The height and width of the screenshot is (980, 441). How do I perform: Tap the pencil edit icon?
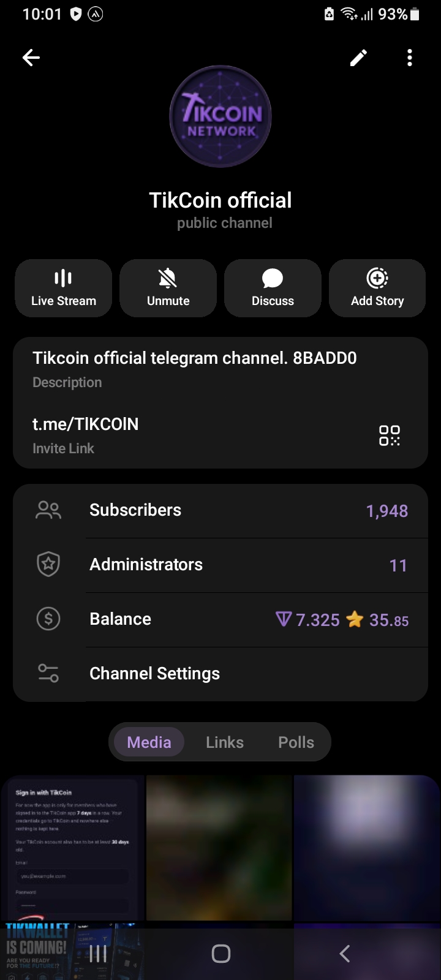coord(358,58)
